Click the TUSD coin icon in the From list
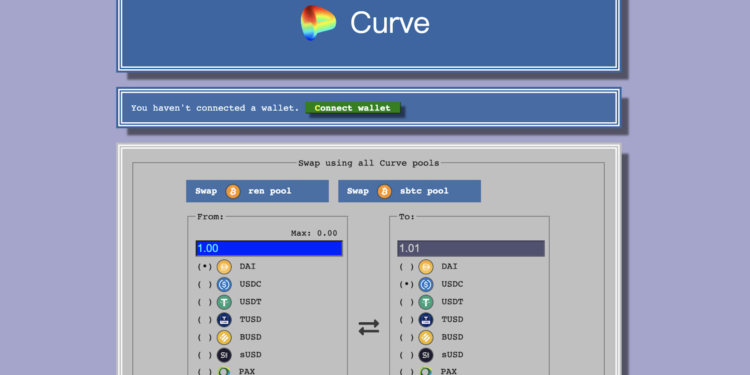 [224, 320]
